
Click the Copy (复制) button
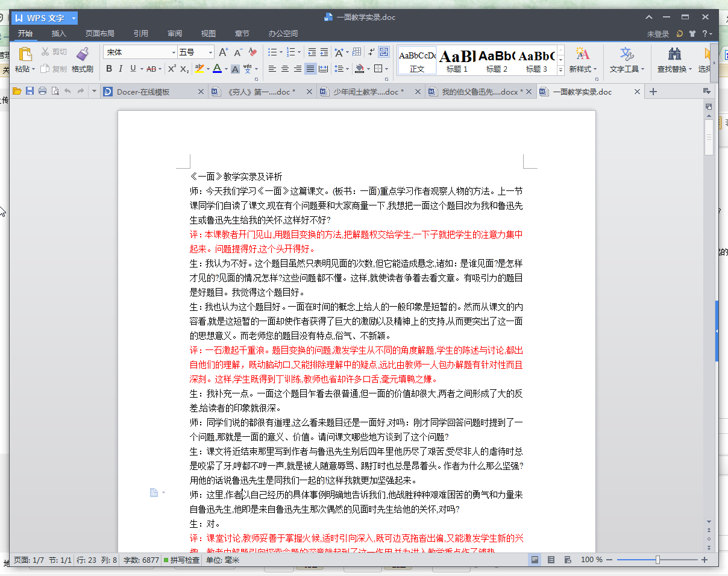54,69
